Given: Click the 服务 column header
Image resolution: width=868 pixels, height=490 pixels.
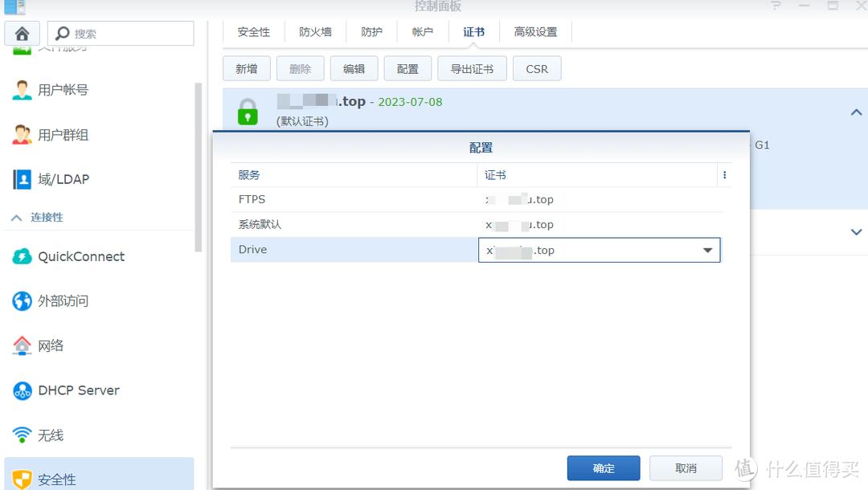Looking at the screenshot, I should tap(354, 175).
